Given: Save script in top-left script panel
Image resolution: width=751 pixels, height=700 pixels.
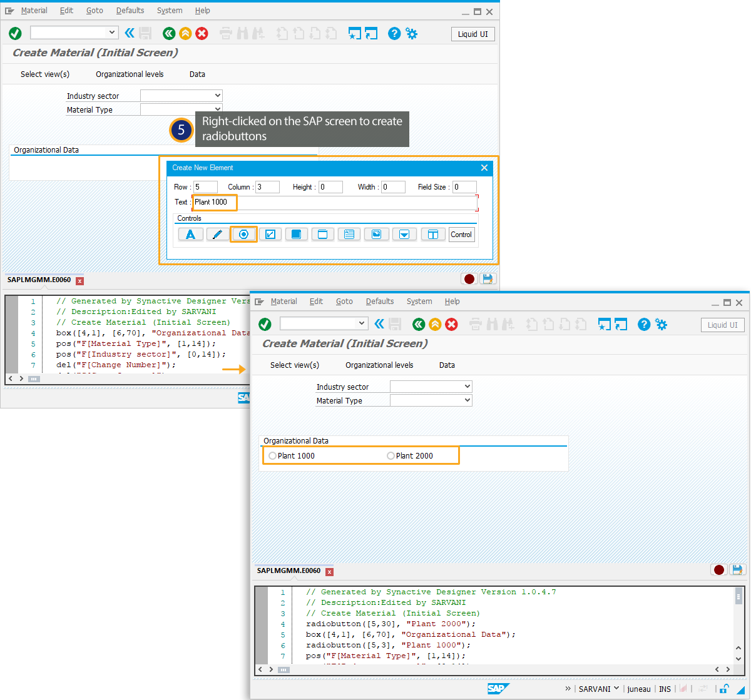Looking at the screenshot, I should (488, 279).
